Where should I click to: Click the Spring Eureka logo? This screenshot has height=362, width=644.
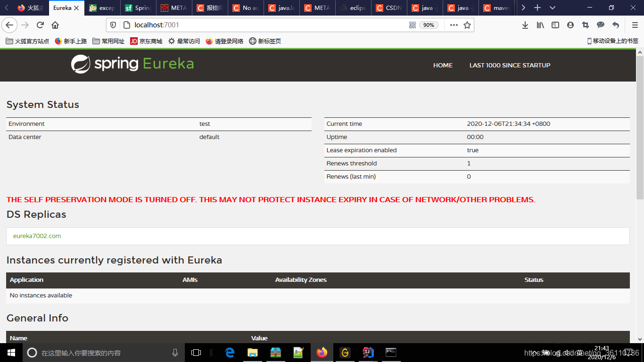(132, 64)
